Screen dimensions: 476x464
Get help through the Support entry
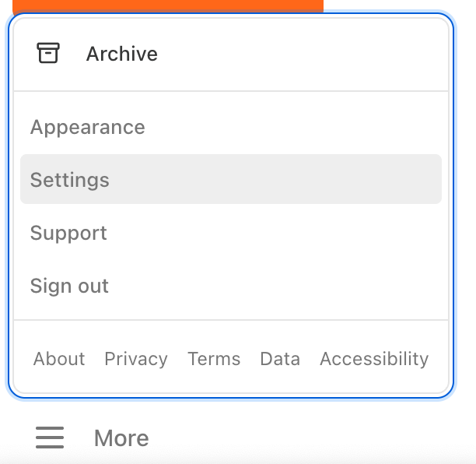pyautogui.click(x=68, y=233)
